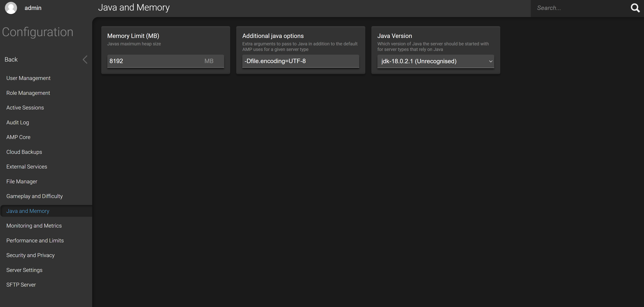644x307 pixels.
Task: Click the Java Version heading
Action: tap(394, 36)
